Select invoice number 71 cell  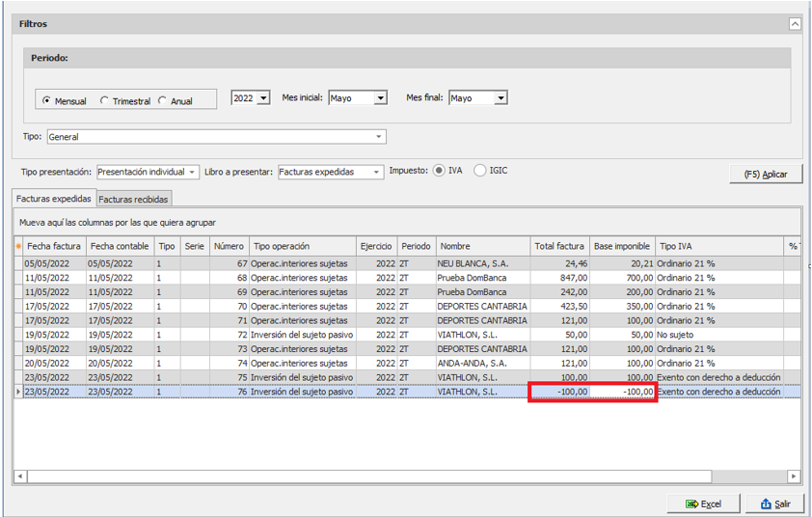click(229, 320)
